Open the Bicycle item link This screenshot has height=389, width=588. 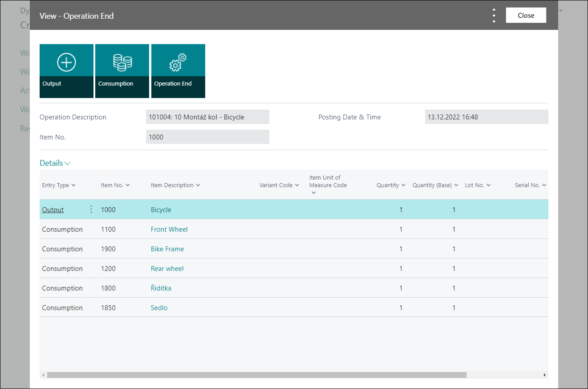tap(161, 209)
